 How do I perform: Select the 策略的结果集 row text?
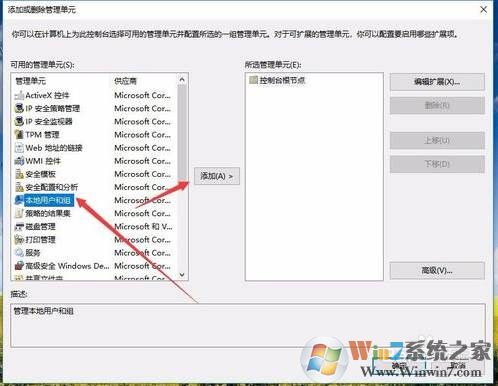click(48, 213)
